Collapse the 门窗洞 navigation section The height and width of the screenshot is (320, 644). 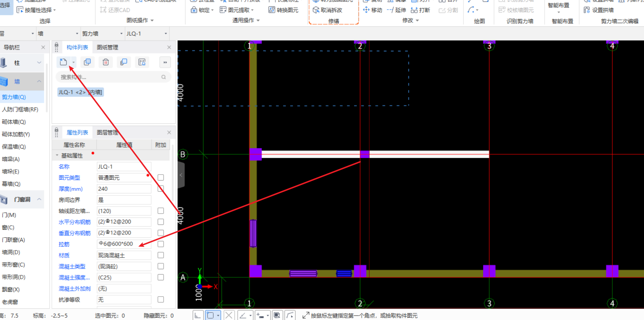(39, 199)
